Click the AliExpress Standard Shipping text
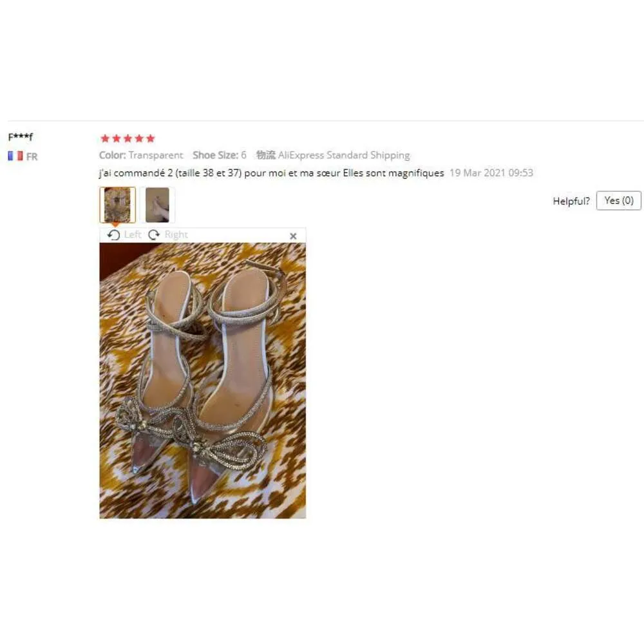Image resolution: width=644 pixels, height=644 pixels. (344, 155)
